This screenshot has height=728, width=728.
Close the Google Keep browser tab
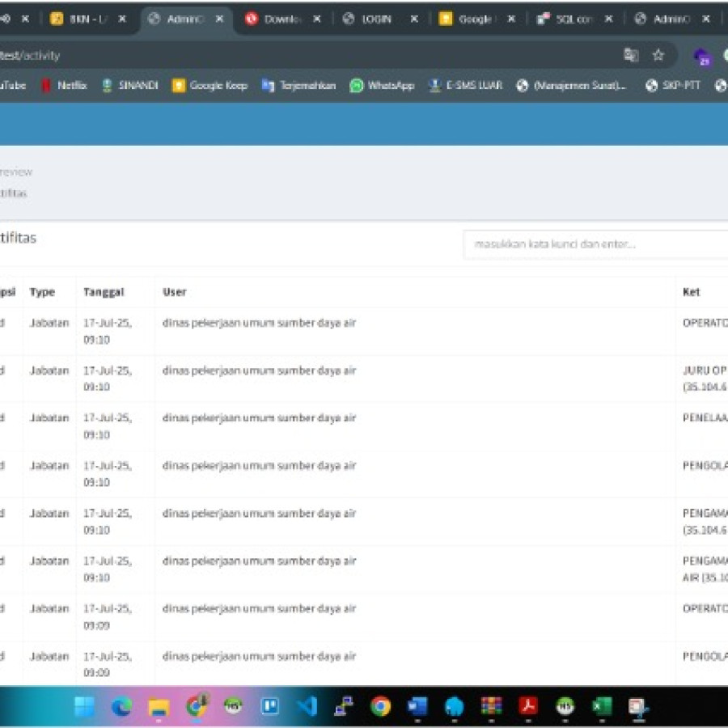[511, 19]
